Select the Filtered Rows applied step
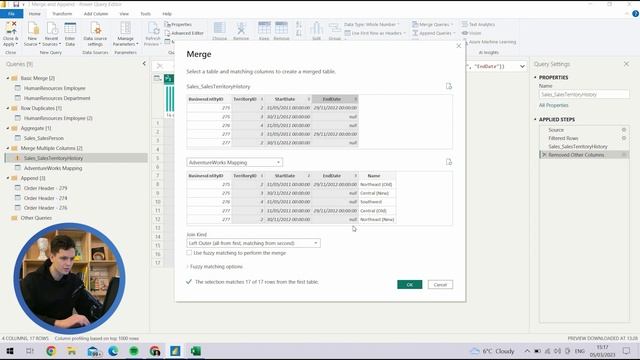The height and width of the screenshot is (360, 640). pyautogui.click(x=563, y=138)
